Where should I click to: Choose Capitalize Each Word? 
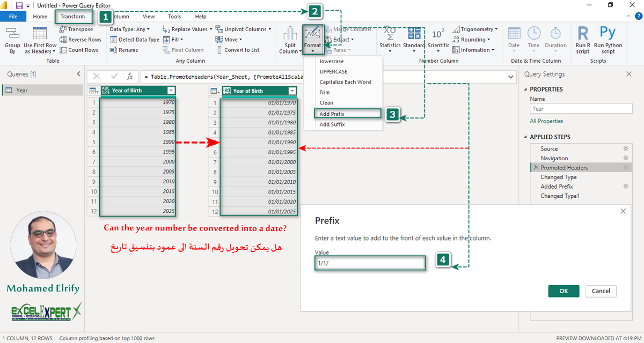[x=345, y=82]
